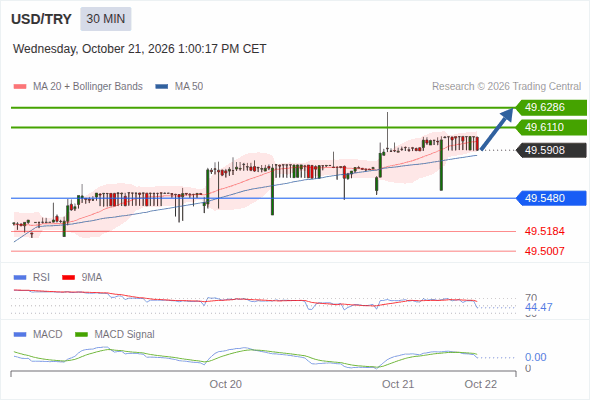Click the Oct 20 axis label
590x400 pixels.
225,384
